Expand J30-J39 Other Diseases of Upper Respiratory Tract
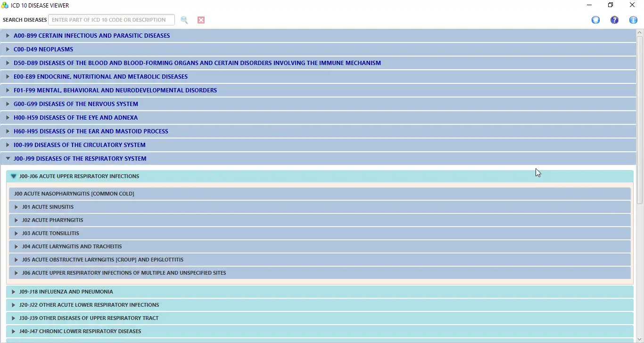 click(x=320, y=318)
